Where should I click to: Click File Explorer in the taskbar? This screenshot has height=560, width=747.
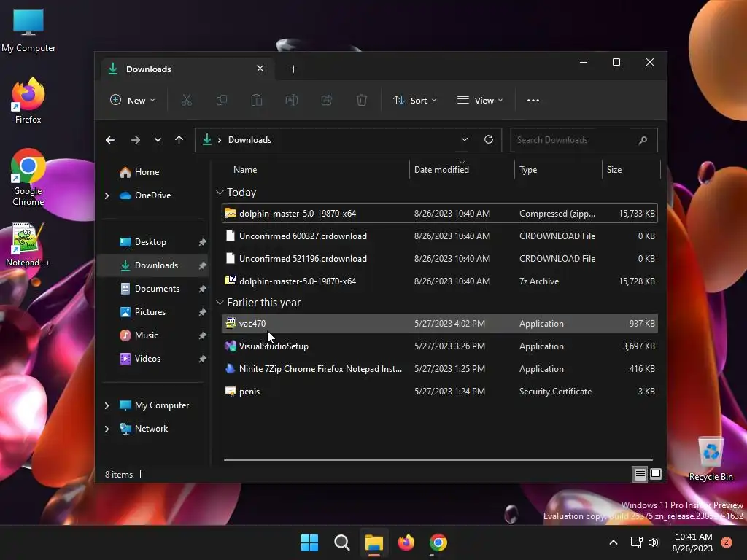(374, 542)
